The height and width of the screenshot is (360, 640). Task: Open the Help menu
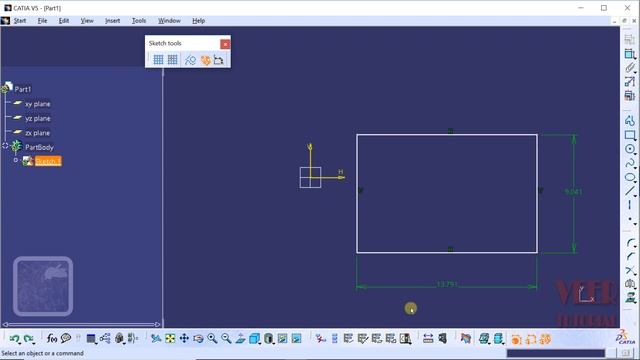click(198, 21)
